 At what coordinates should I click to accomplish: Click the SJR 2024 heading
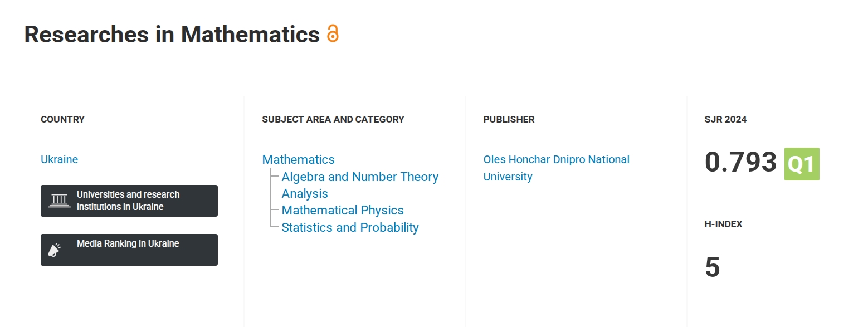pos(725,119)
